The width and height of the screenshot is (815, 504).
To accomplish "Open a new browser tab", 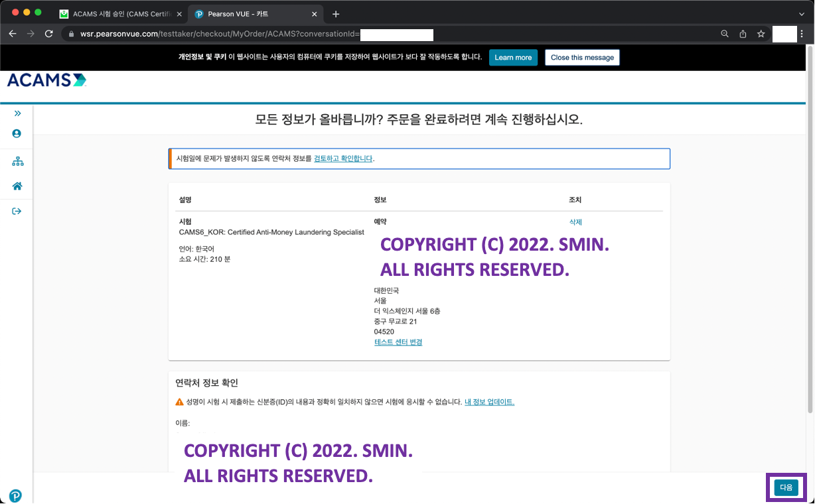I will [x=336, y=14].
